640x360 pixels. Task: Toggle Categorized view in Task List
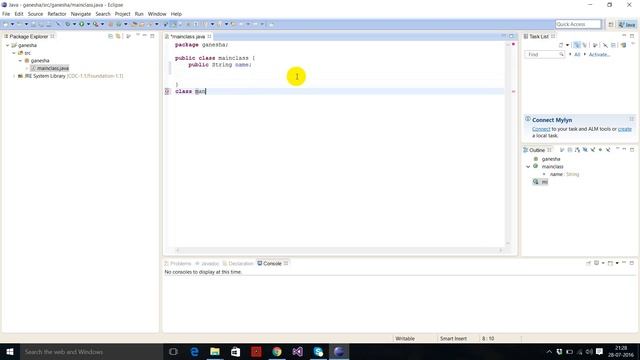point(577,45)
